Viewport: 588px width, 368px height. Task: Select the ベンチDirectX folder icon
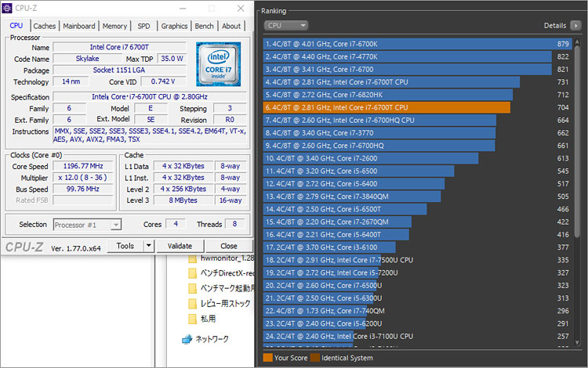[x=192, y=273]
